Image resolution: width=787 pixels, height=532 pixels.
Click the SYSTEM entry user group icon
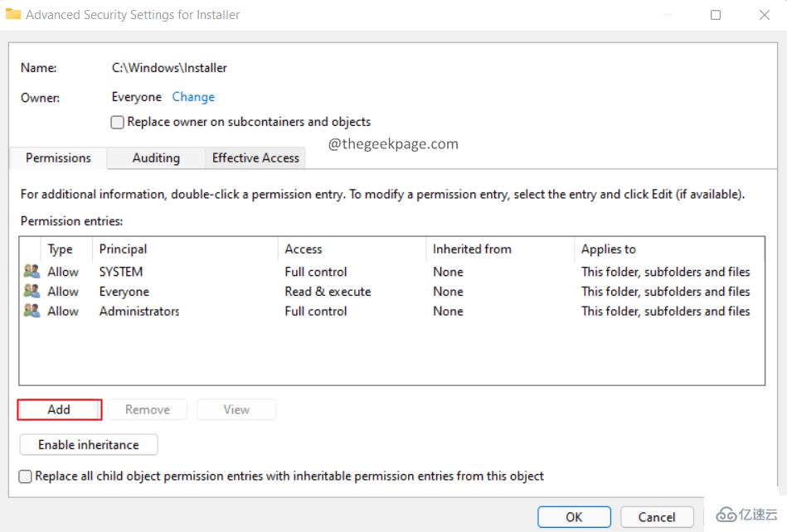point(32,272)
